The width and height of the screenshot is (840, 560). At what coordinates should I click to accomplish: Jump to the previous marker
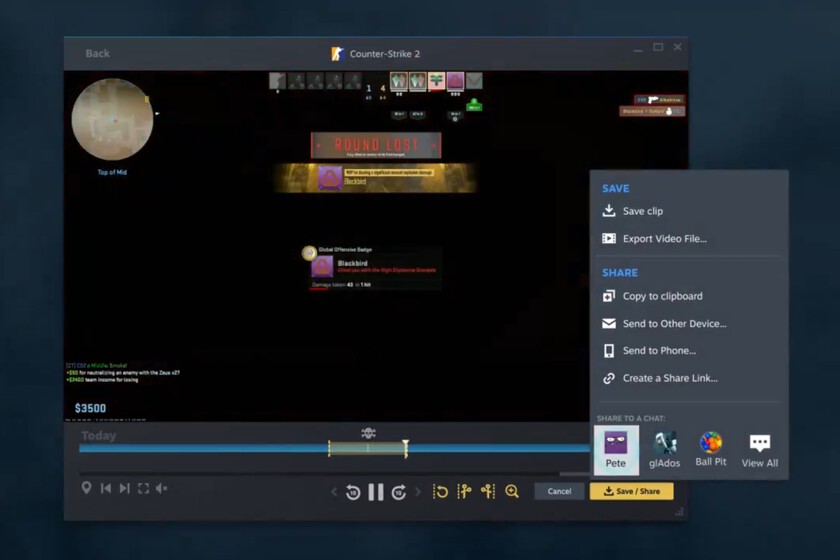point(106,488)
